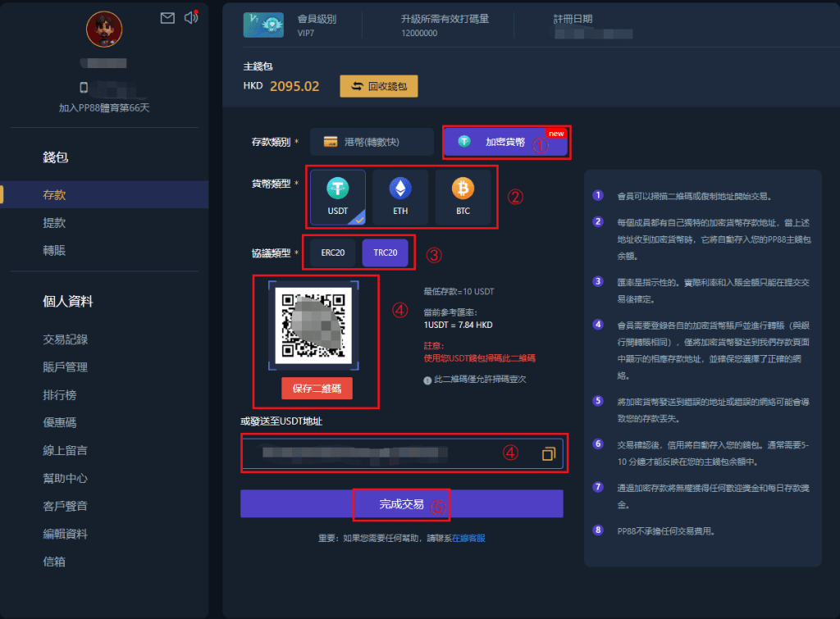Select the ETH currency option
840x619 pixels.
click(400, 197)
